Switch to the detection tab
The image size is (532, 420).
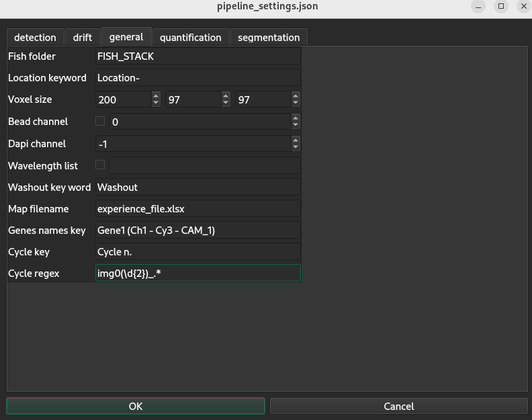(36, 38)
